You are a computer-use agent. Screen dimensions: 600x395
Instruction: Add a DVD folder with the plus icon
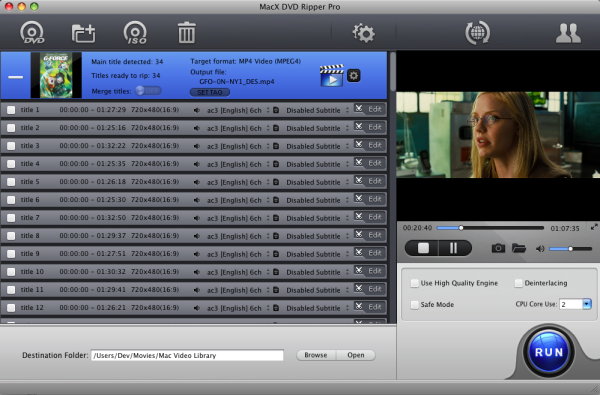tap(83, 33)
